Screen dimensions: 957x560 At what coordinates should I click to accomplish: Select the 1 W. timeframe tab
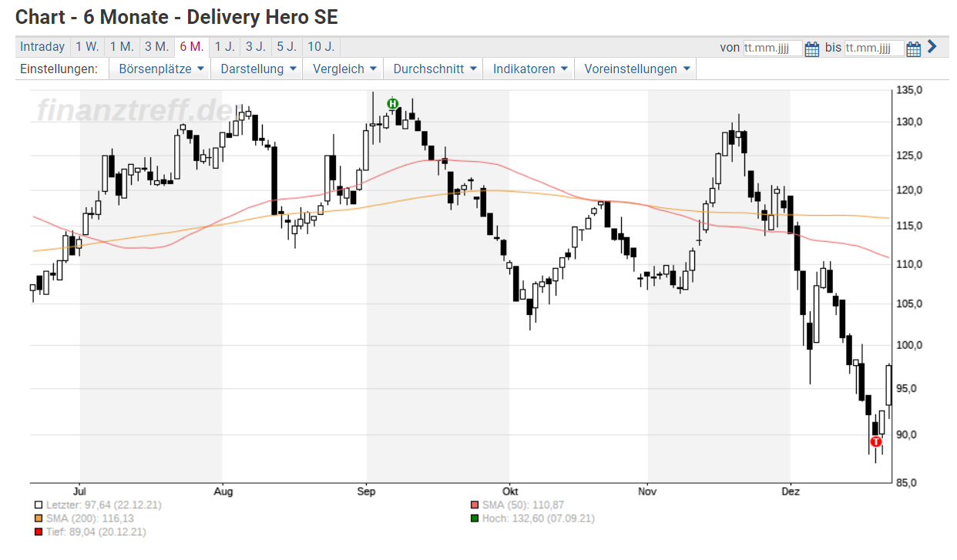pyautogui.click(x=87, y=46)
